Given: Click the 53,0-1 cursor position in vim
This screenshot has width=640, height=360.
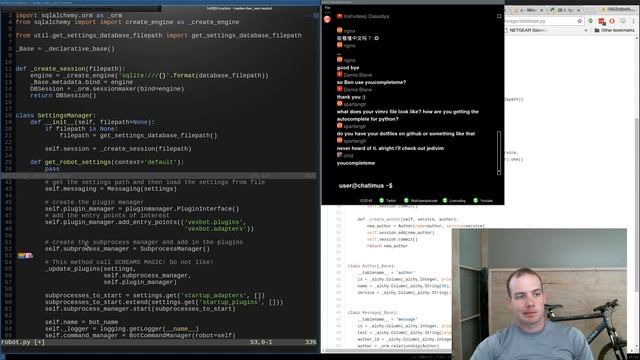Looking at the screenshot, I should coord(261,342).
